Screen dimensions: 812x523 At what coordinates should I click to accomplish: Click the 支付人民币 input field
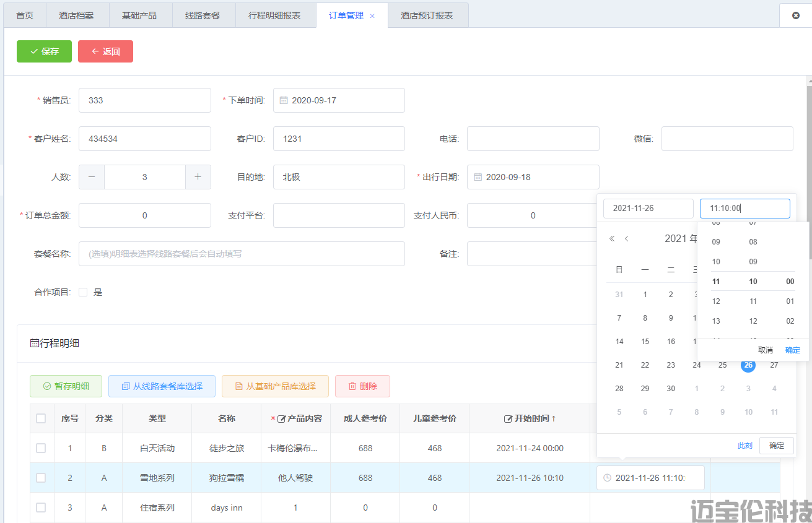(533, 215)
